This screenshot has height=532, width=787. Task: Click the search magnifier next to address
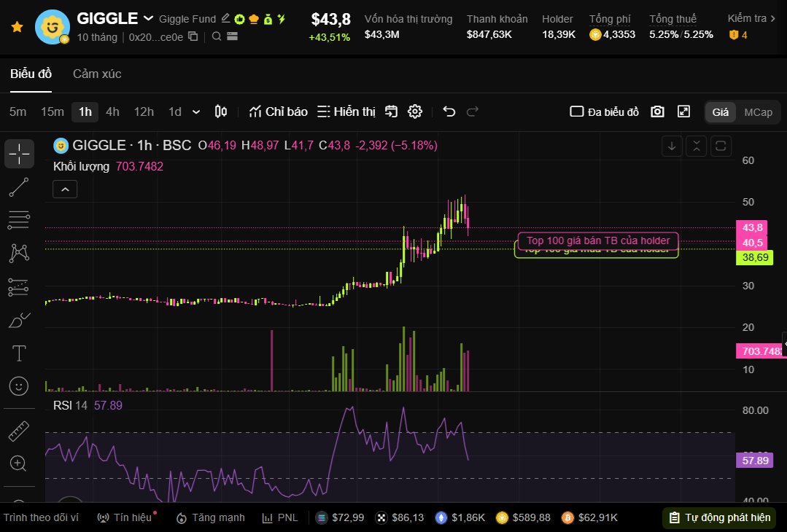(x=217, y=36)
